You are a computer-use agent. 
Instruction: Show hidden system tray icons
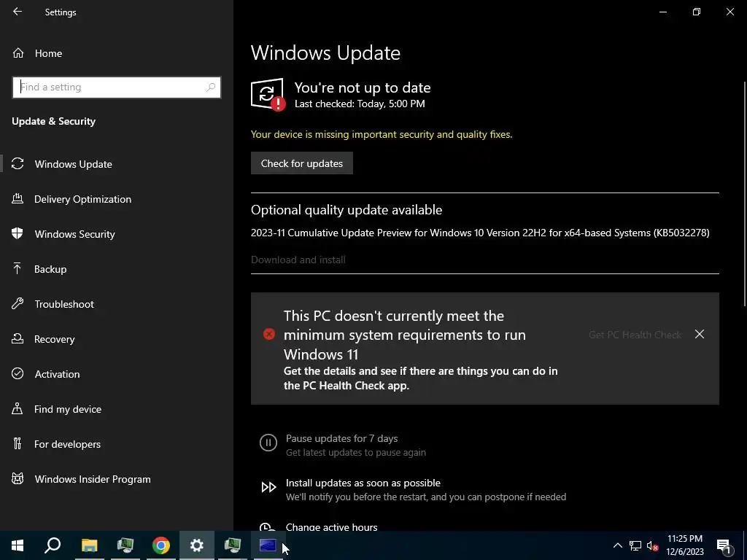pyautogui.click(x=617, y=545)
